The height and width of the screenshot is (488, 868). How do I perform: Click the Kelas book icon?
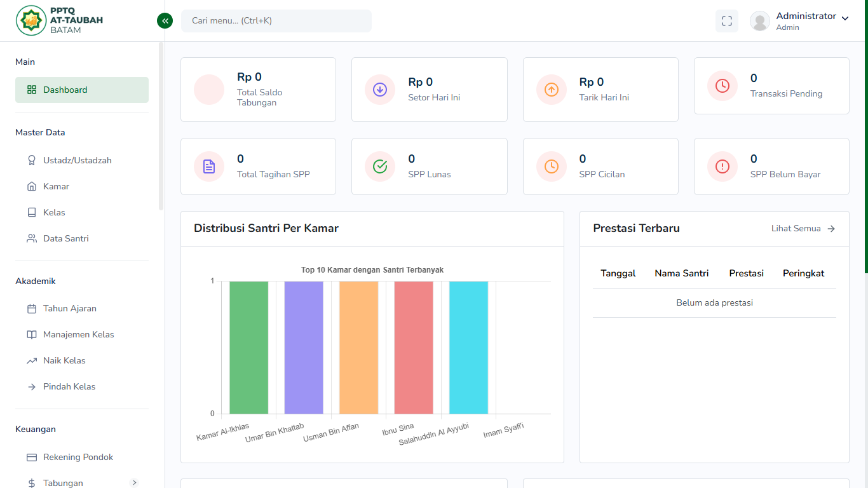32,212
